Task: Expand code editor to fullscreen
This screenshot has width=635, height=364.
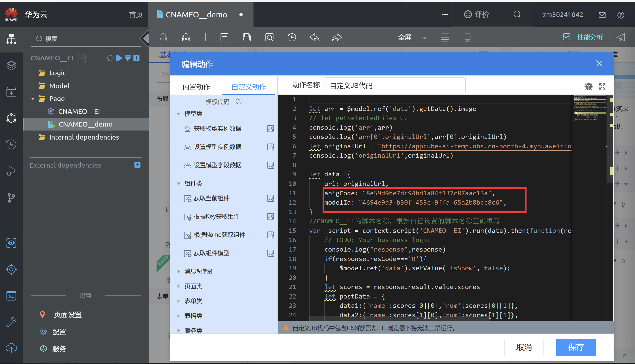Action: pos(602,86)
